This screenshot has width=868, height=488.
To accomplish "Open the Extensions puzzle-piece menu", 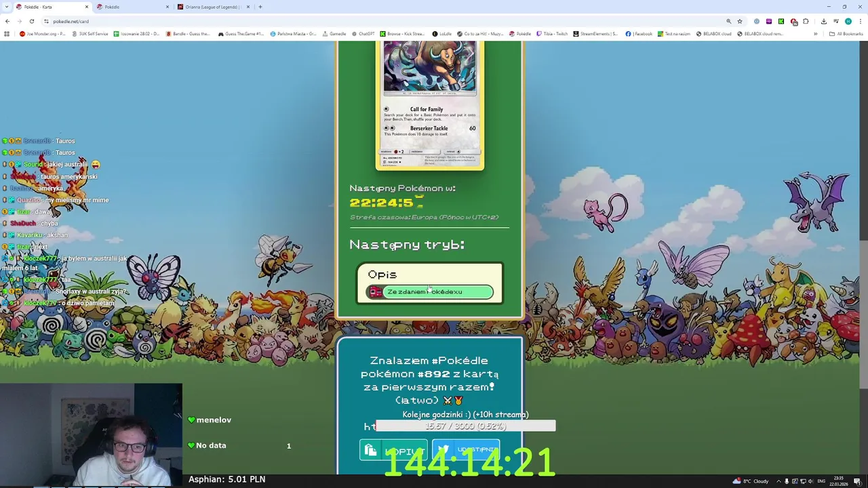I will [x=806, y=21].
